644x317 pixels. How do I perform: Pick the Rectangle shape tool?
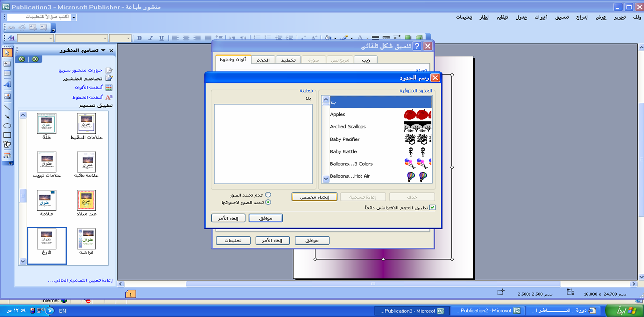click(7, 135)
